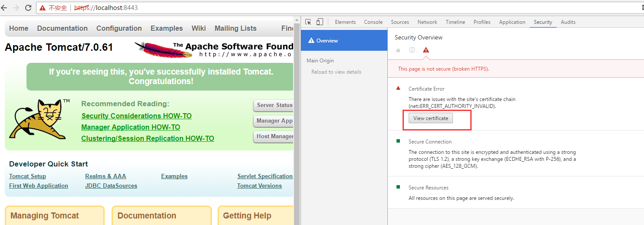Click the red warning triangle in Security Overview
This screenshot has height=225, width=644.
click(426, 50)
